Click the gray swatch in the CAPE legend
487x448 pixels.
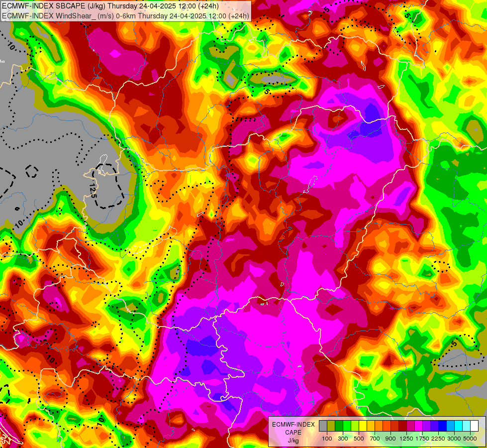point(323,426)
